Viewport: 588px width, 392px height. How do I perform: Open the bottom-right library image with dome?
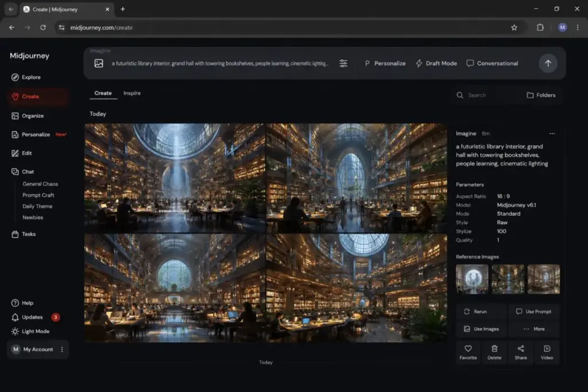click(357, 288)
